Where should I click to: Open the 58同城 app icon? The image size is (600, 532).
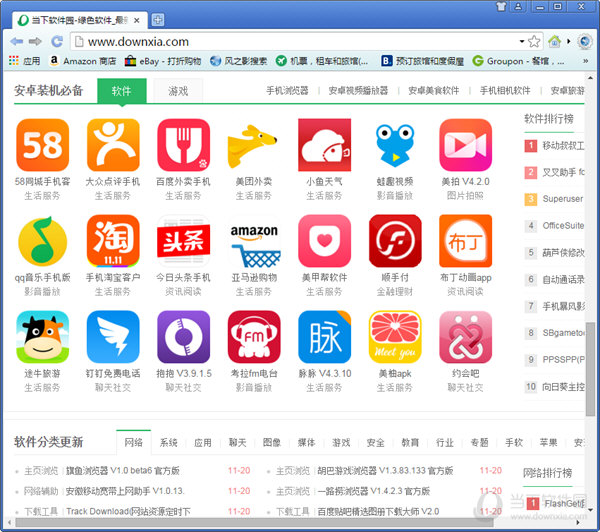tap(43, 145)
